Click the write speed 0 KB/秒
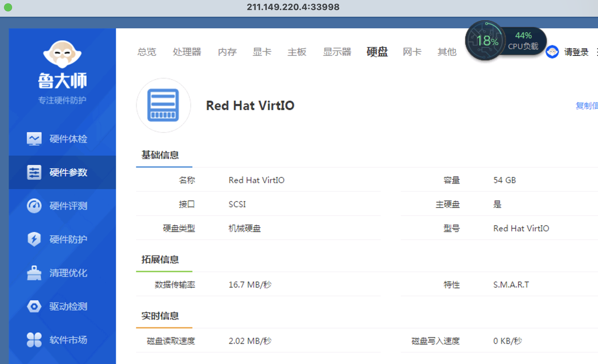 point(507,341)
